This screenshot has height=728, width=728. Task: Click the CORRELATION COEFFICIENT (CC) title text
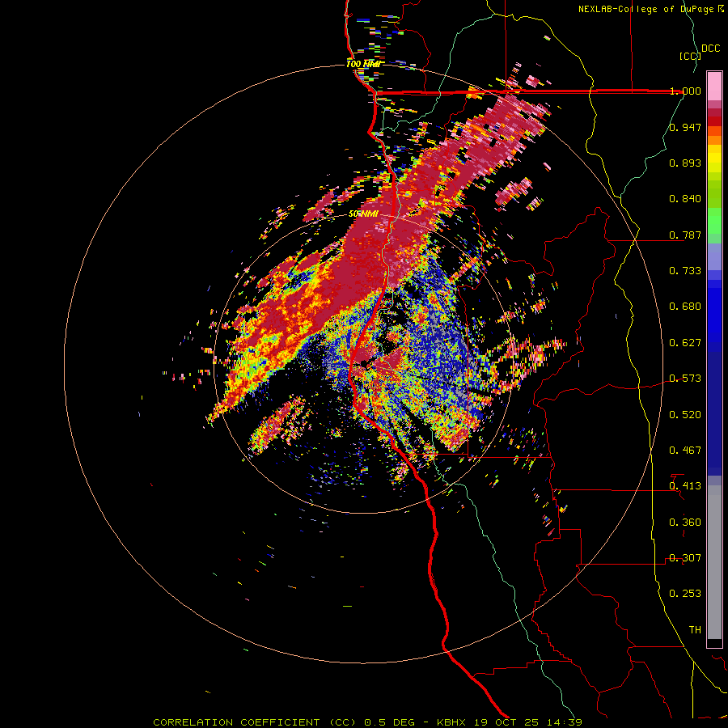click(255, 722)
